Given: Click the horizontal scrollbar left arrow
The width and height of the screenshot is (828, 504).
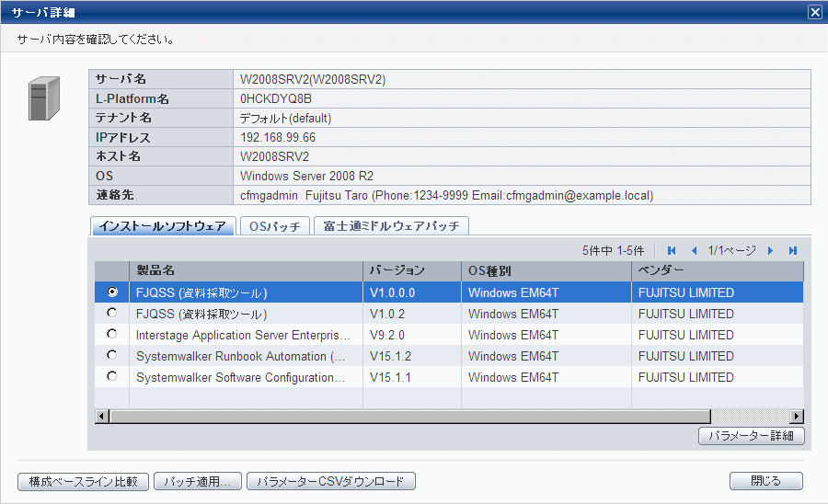Looking at the screenshot, I should point(102,417).
